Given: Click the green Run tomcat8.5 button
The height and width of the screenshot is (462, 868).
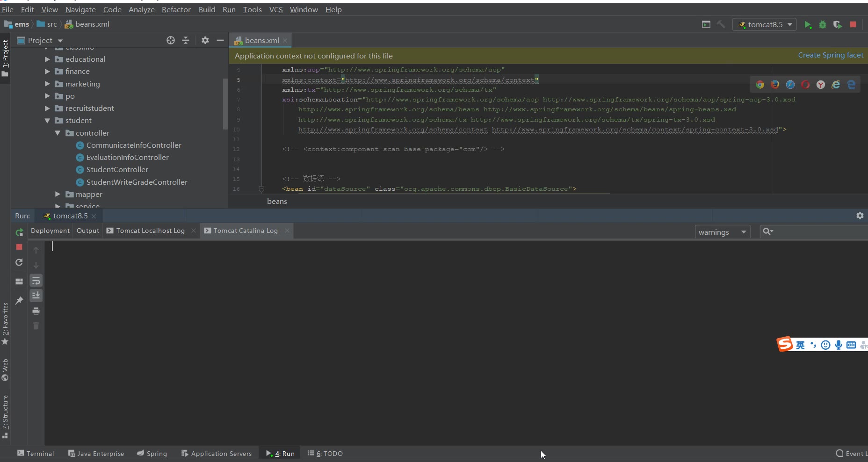Looking at the screenshot, I should (x=808, y=25).
